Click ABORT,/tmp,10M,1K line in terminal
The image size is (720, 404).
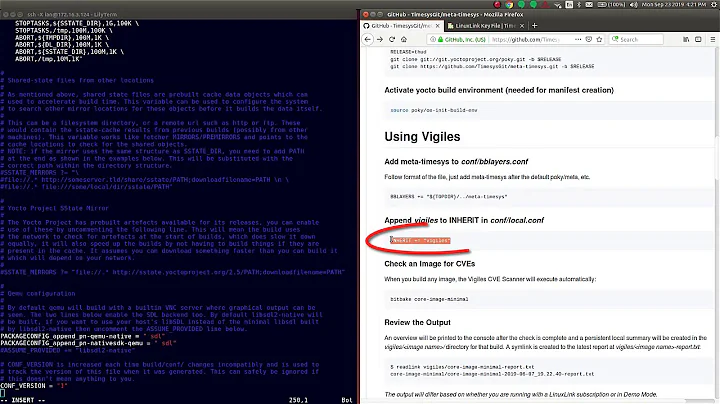(x=49, y=59)
